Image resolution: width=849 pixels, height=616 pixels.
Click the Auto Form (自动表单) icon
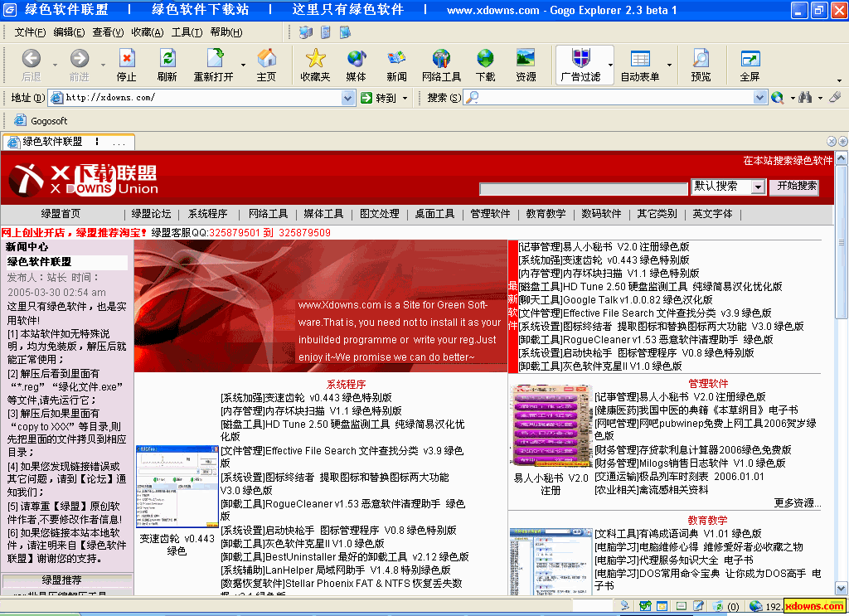pyautogui.click(x=640, y=59)
